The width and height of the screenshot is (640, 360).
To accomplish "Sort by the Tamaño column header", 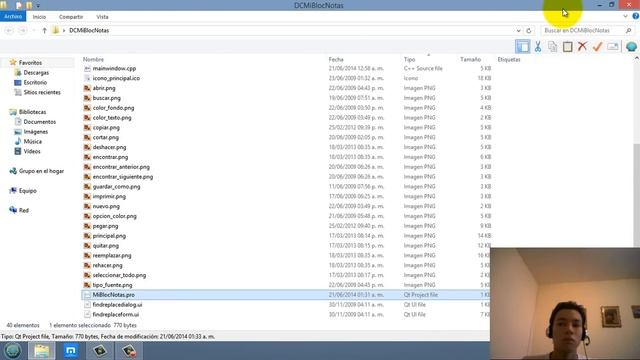I will pos(471,60).
